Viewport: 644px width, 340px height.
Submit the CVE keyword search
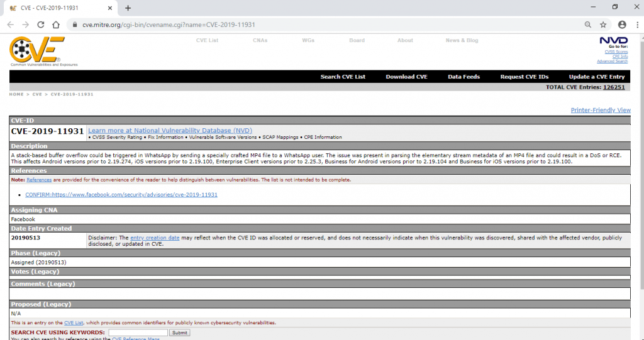179,332
